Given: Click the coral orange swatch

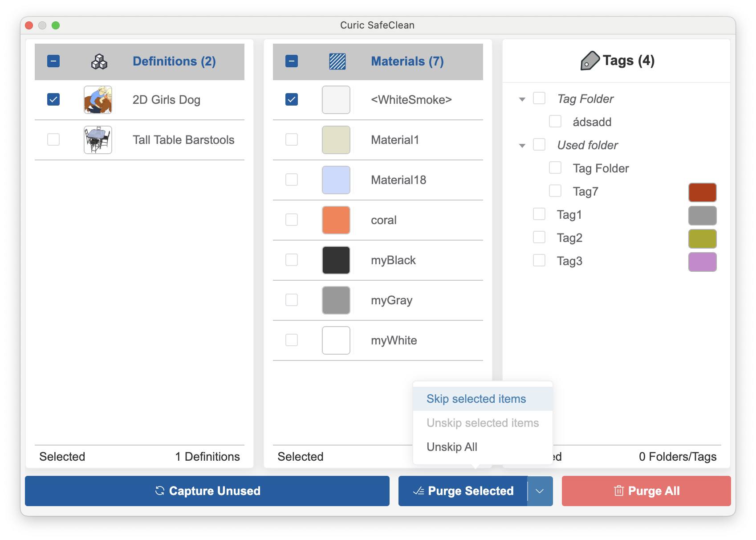Looking at the screenshot, I should coord(336,220).
